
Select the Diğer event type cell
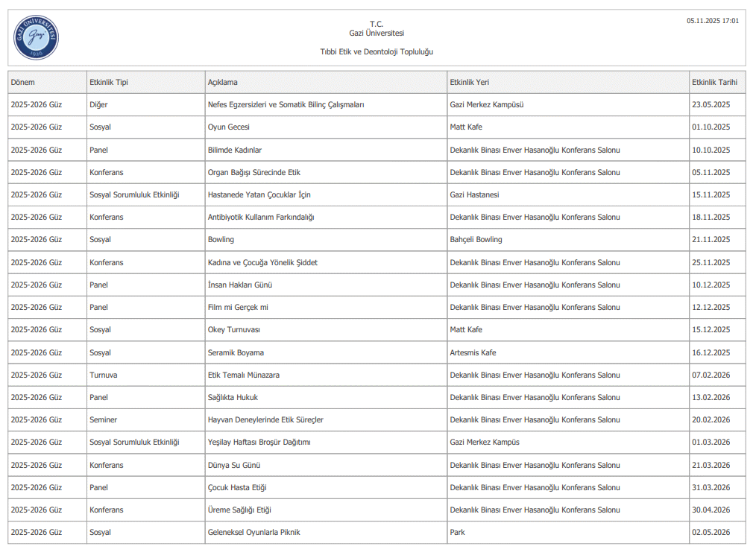point(98,104)
